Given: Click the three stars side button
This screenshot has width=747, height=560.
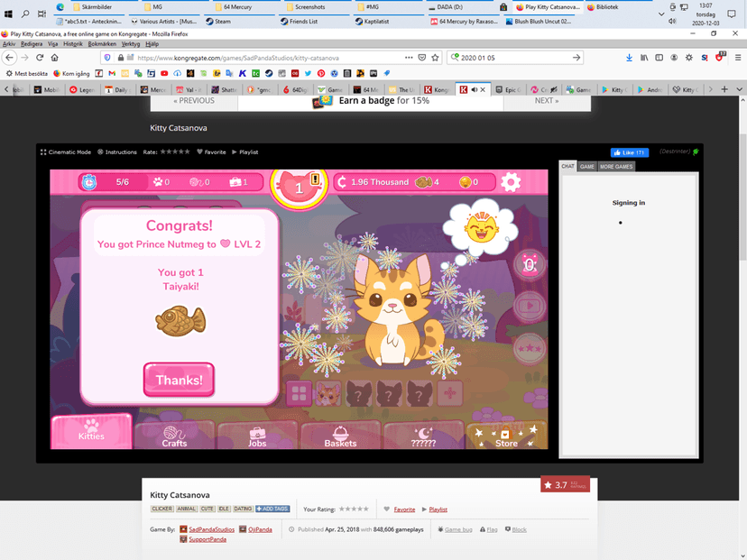Looking at the screenshot, I should [530, 349].
